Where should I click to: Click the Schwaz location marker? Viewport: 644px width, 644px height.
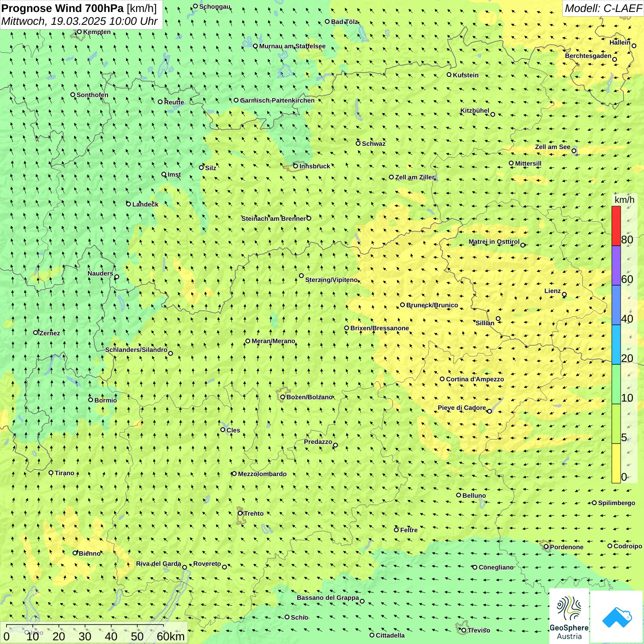[358, 143]
